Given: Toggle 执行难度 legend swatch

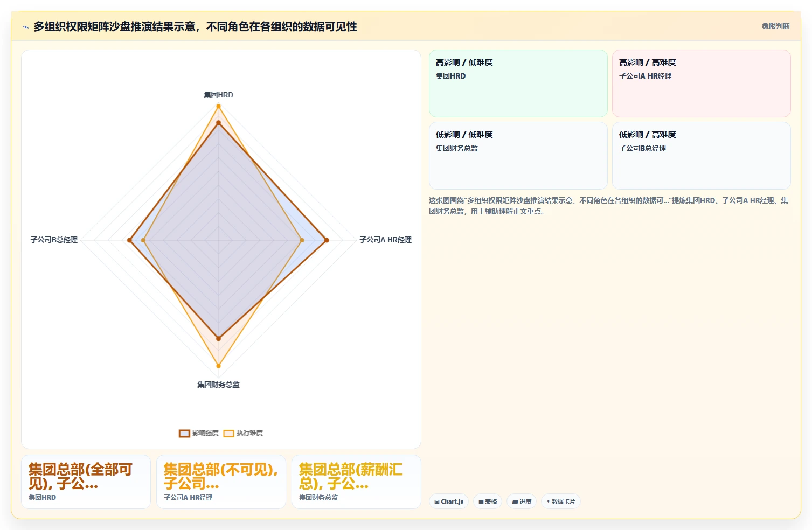Looking at the screenshot, I should click(x=228, y=433).
